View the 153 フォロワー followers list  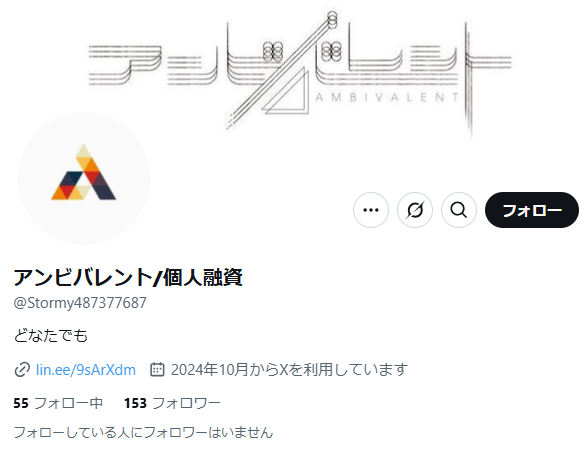(x=172, y=403)
